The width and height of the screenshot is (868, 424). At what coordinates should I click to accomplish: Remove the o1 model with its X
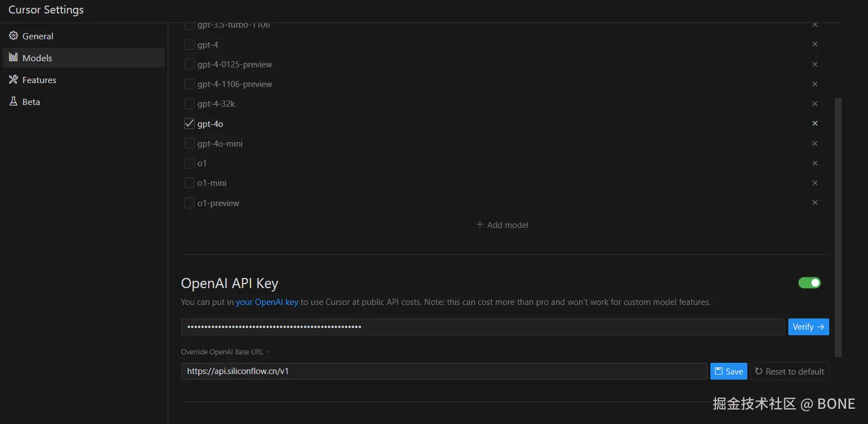[x=815, y=163]
